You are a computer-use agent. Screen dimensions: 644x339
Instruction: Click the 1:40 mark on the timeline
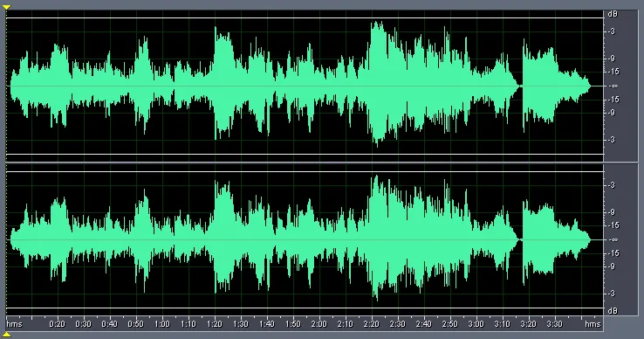coord(267,324)
